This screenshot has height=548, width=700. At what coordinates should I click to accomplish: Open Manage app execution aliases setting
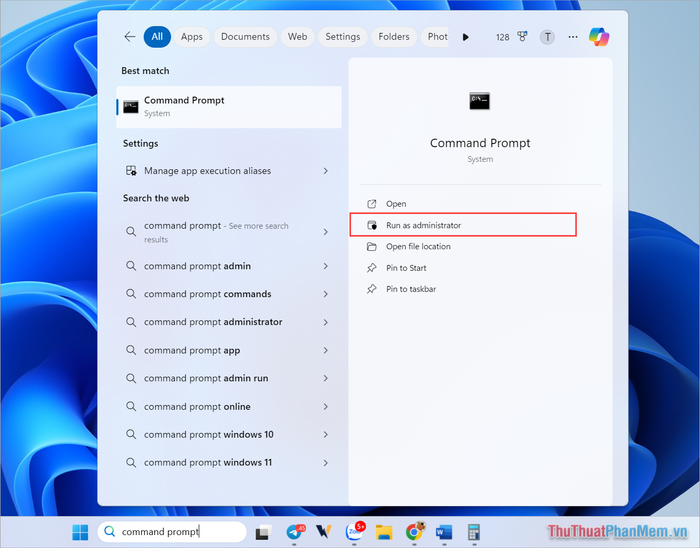(229, 171)
